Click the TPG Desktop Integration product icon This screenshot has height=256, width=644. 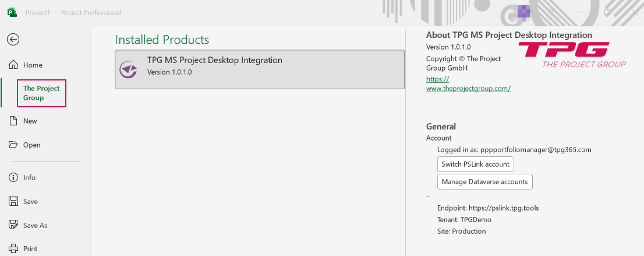128,69
